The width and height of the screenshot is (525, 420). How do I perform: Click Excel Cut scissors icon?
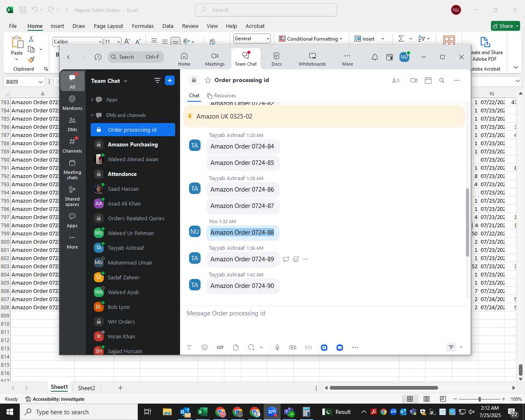click(x=31, y=39)
